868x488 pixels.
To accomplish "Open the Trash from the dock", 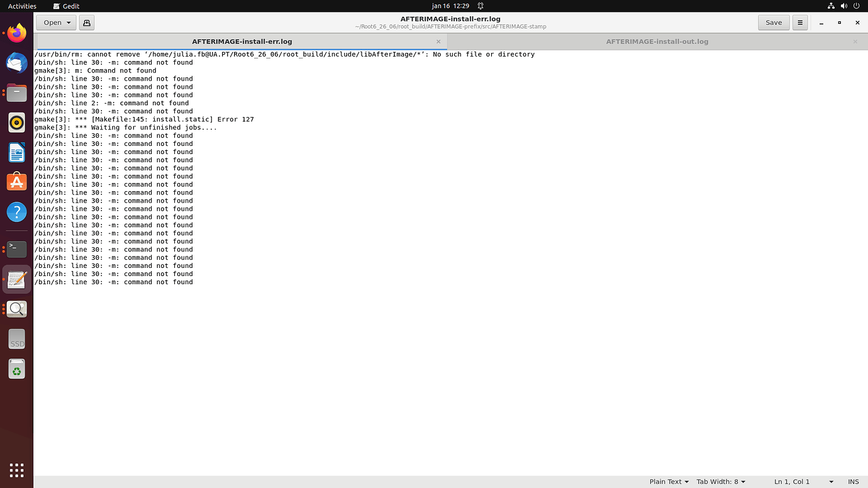I will 16,369.
